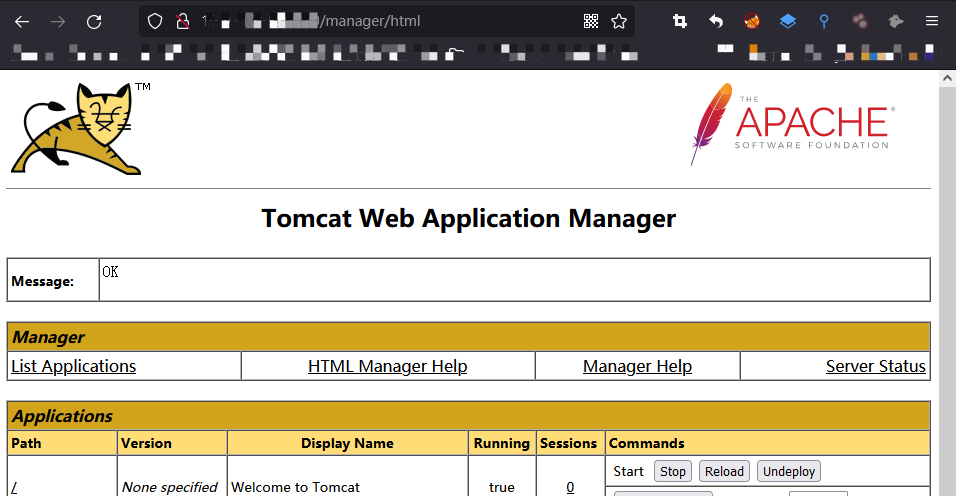Open the red blocked-content extension icon

click(752, 21)
